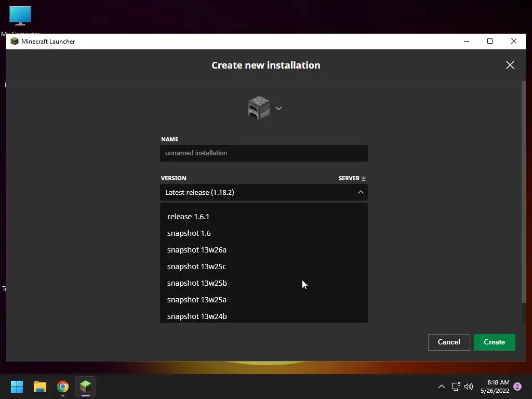The width and height of the screenshot is (532, 399).
Task: Select snapshot 13w24b entry
Action: 263,316
